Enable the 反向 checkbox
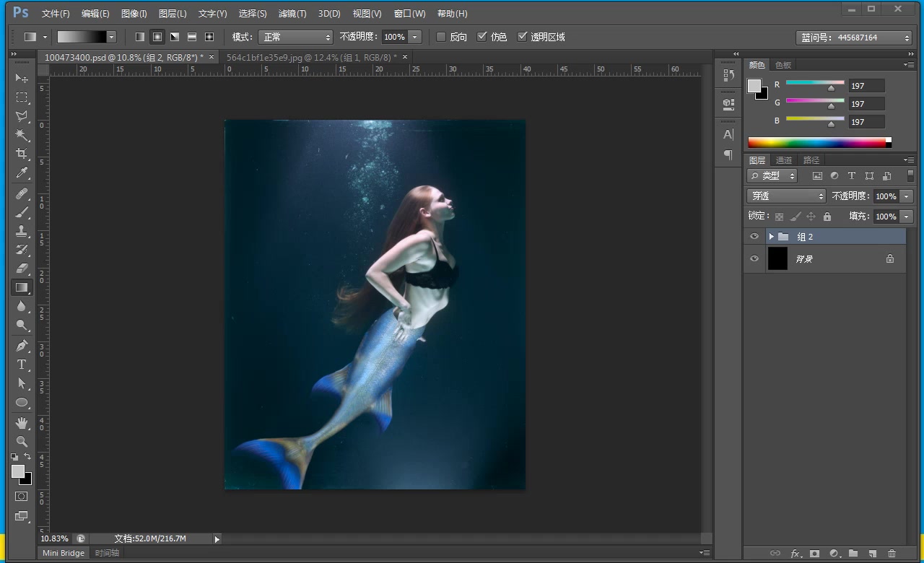The width and height of the screenshot is (924, 563). (x=441, y=37)
